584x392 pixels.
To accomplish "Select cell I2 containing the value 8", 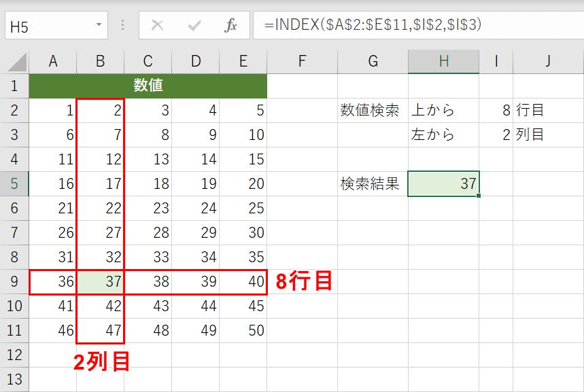I will tap(496, 111).
